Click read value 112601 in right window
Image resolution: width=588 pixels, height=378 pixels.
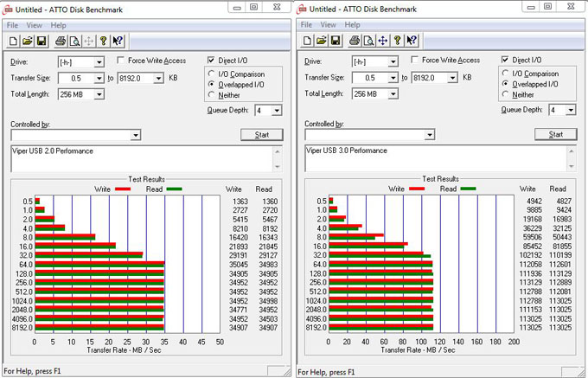pos(562,265)
